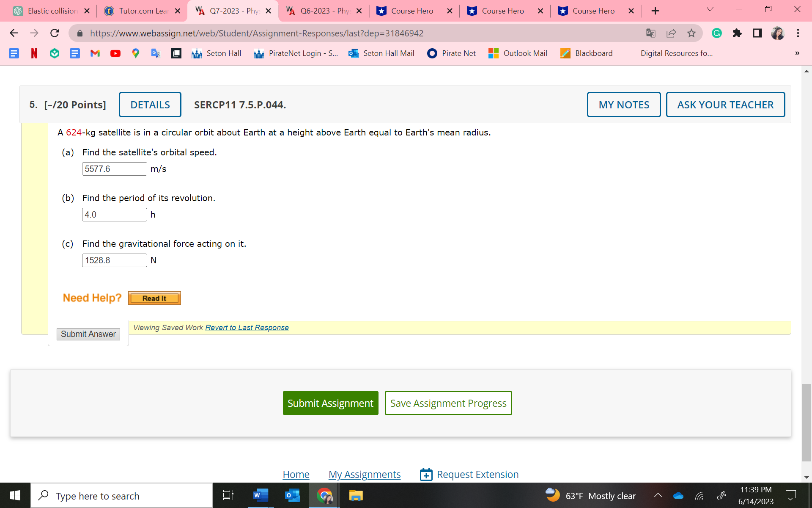The width and height of the screenshot is (812, 508).
Task: Click the Read It help button
Action: [x=154, y=298]
